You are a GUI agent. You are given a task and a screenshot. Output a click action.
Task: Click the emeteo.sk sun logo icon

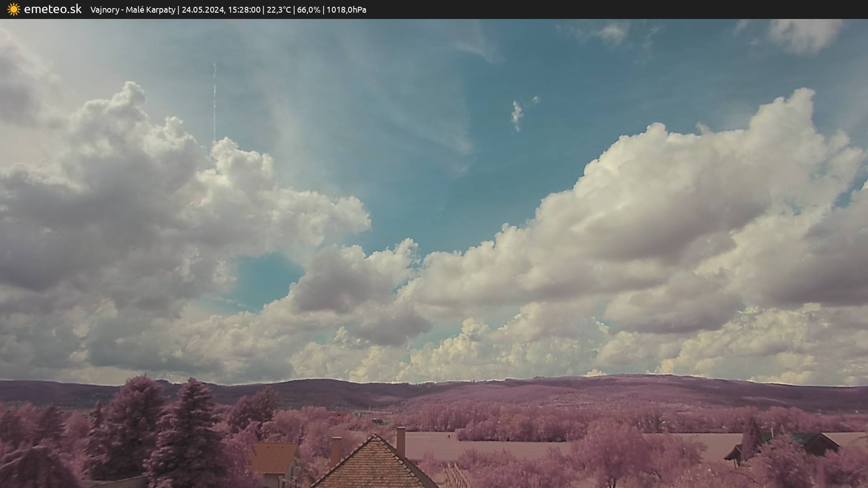pyautogui.click(x=14, y=9)
